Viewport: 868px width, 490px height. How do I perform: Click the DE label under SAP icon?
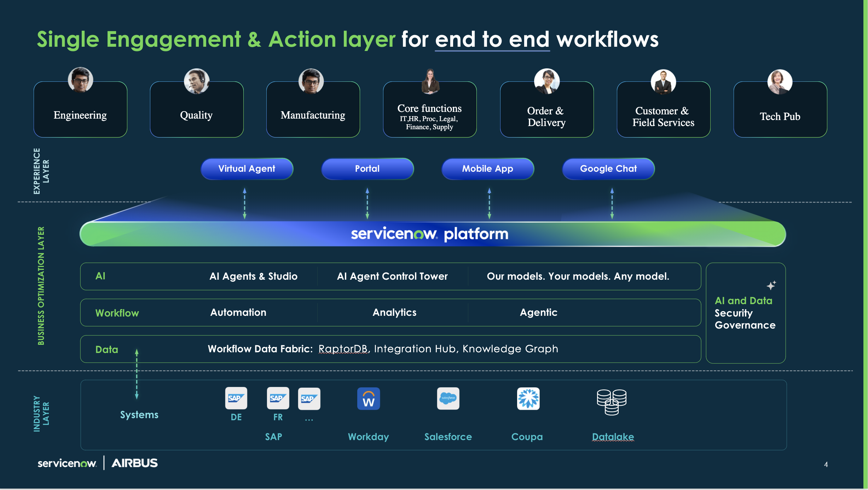tap(236, 417)
